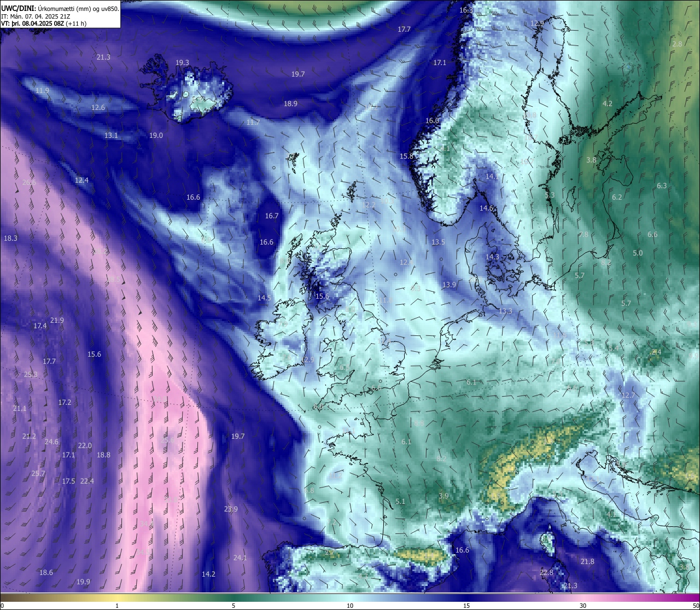
Task: Click the 16.3 value at the top edge
Action: click(x=466, y=10)
